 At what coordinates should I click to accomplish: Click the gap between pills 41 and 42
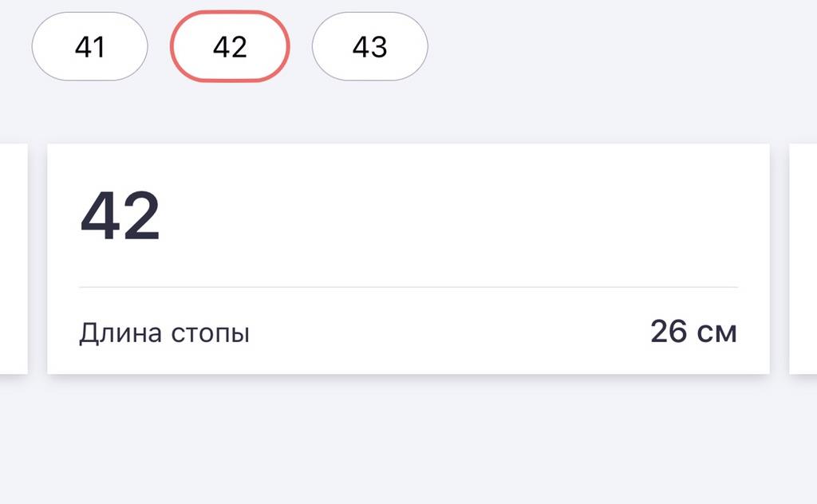[160, 47]
